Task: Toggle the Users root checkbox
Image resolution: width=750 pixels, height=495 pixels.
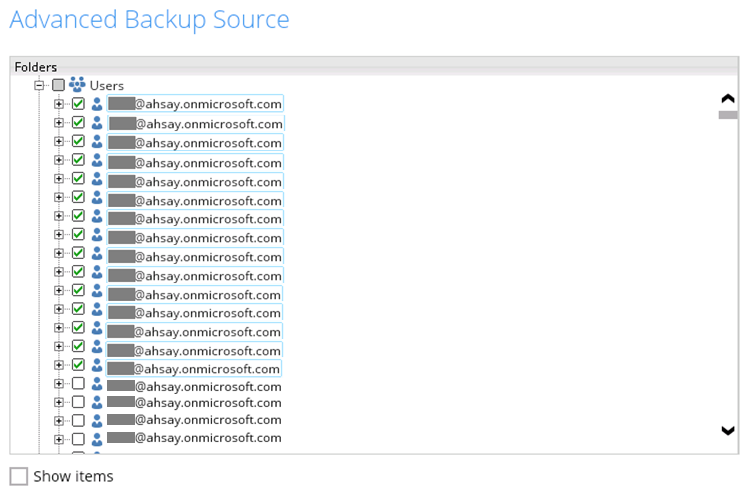Action: click(58, 85)
